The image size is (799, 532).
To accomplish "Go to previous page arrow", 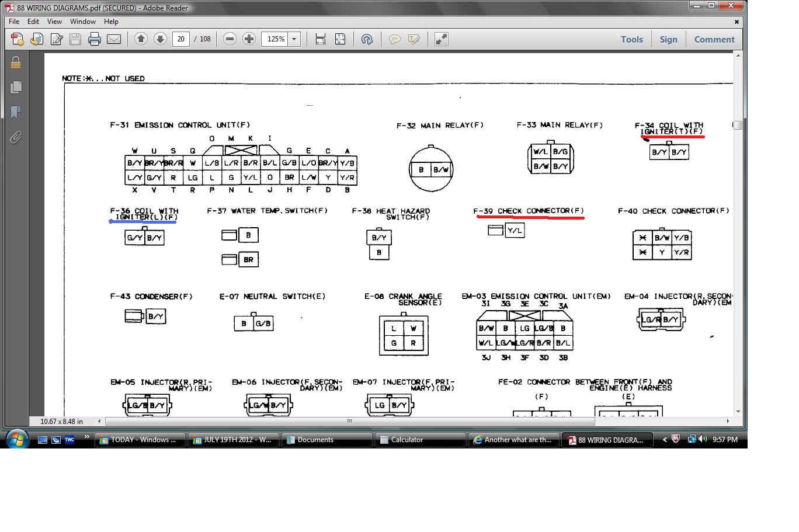I will click(x=141, y=39).
